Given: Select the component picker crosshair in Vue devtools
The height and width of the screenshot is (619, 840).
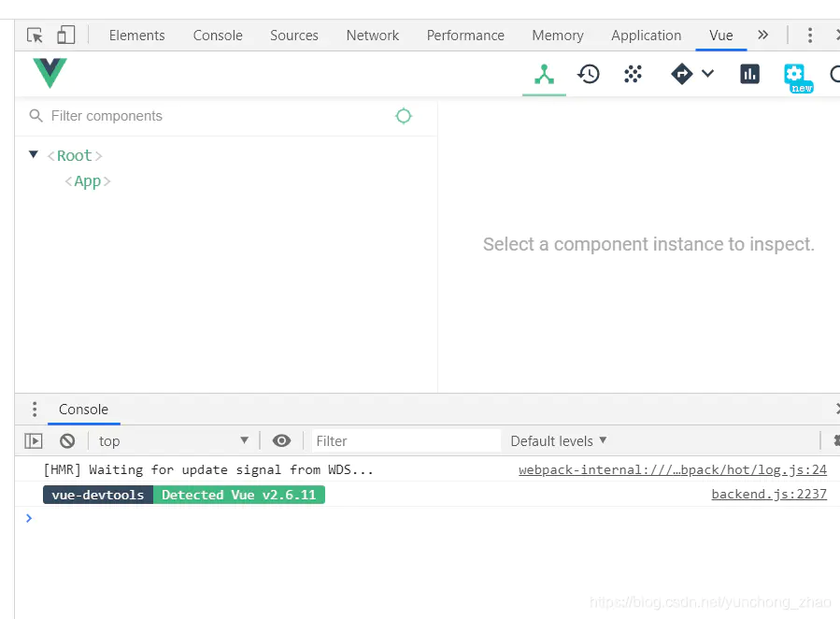Looking at the screenshot, I should 403,116.
